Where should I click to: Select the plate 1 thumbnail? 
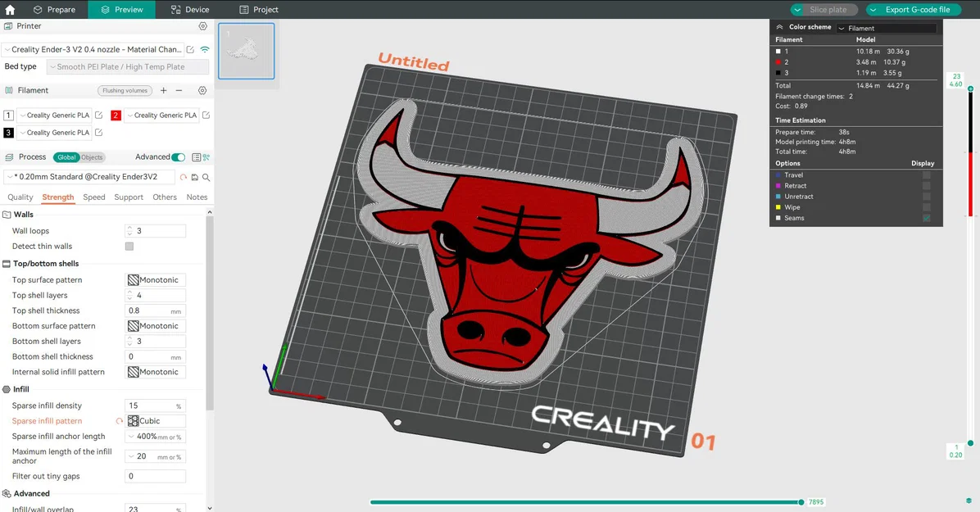[247, 52]
